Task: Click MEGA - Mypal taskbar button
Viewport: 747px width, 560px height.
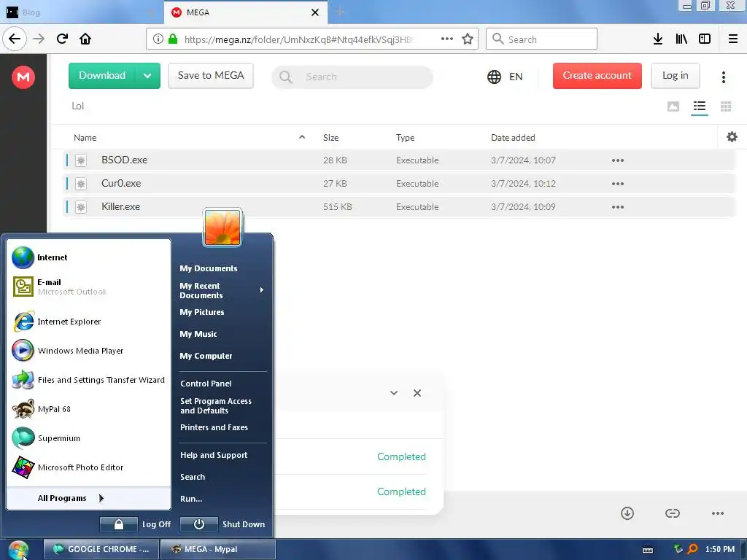Action: coord(217,550)
